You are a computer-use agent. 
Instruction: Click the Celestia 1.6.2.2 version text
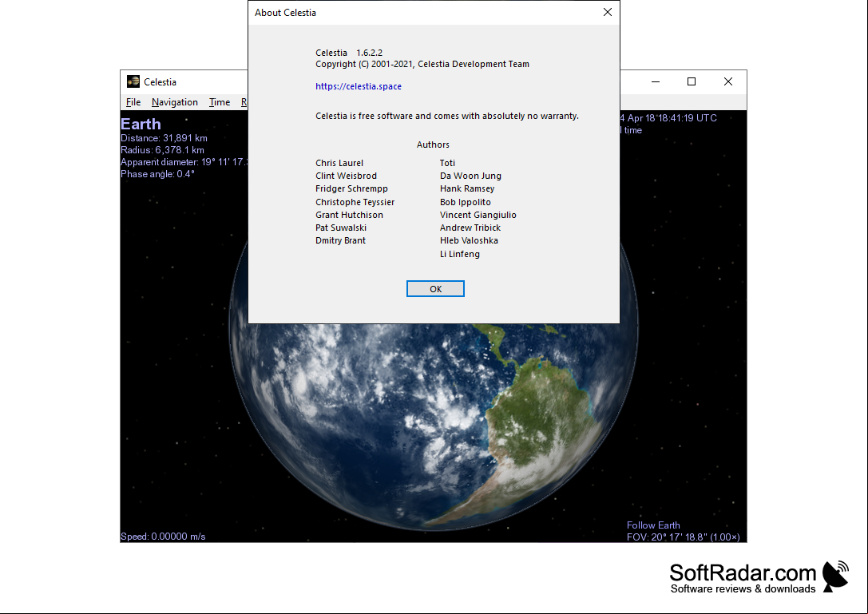[x=349, y=53]
